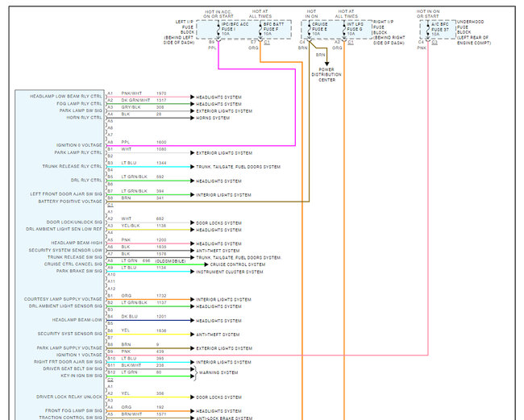This screenshot has width=524, height=420.
Task: Click the 'INT LPS FUSE G' label
Action: pyautogui.click(x=355, y=27)
